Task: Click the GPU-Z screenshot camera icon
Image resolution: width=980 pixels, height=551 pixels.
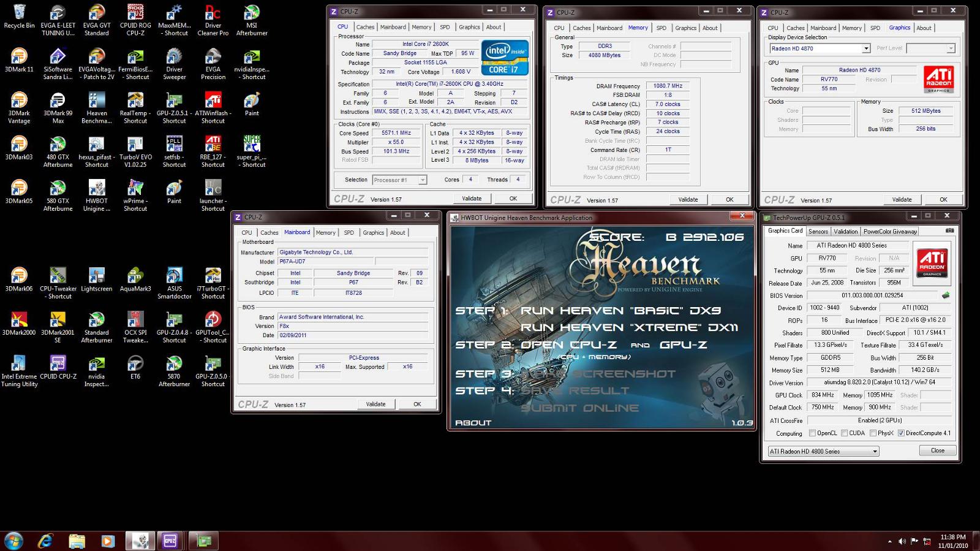Action: coord(949,231)
